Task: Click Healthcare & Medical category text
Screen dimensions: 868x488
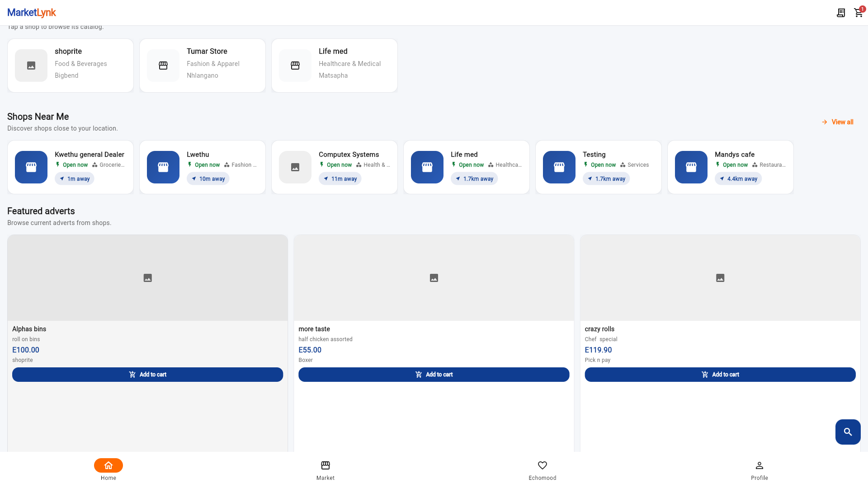Action: pos(350,64)
